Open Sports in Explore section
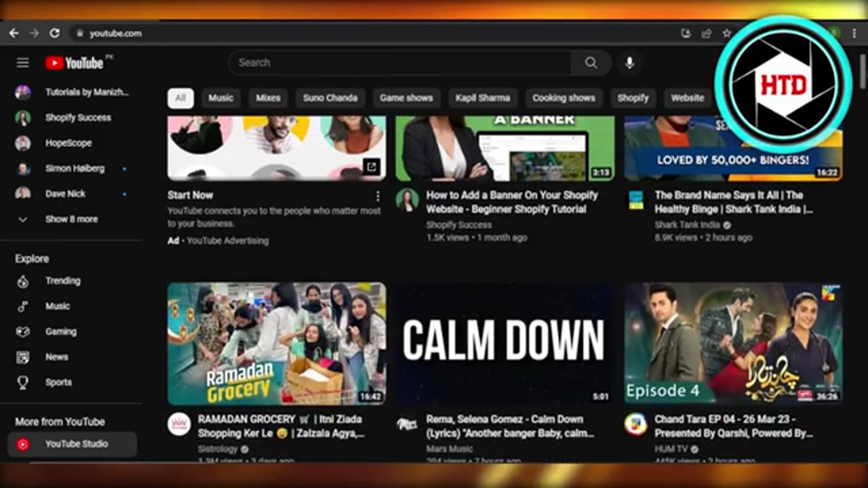The height and width of the screenshot is (488, 868). click(x=72, y=382)
